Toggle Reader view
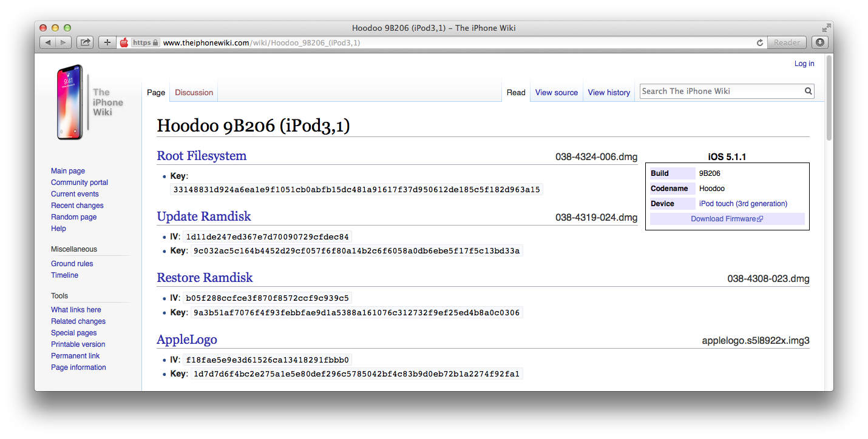The image size is (868, 439). tap(787, 42)
